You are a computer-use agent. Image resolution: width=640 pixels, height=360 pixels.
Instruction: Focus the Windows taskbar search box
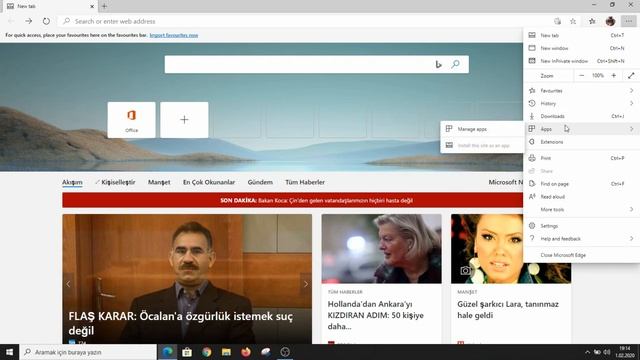point(88,352)
